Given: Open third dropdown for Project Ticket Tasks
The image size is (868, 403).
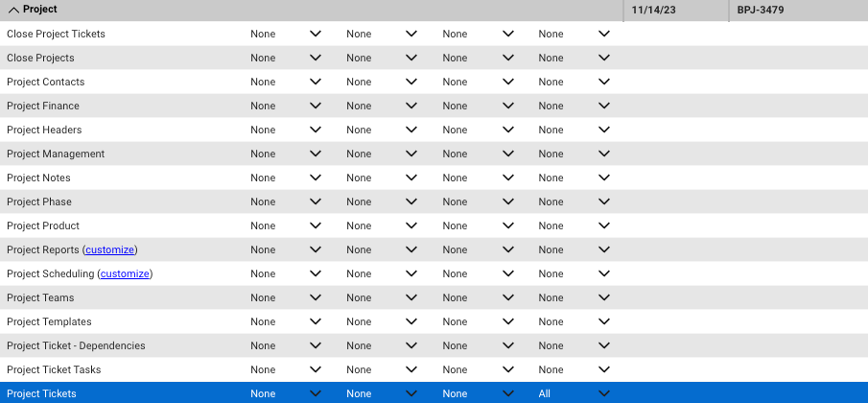Looking at the screenshot, I should (478, 369).
